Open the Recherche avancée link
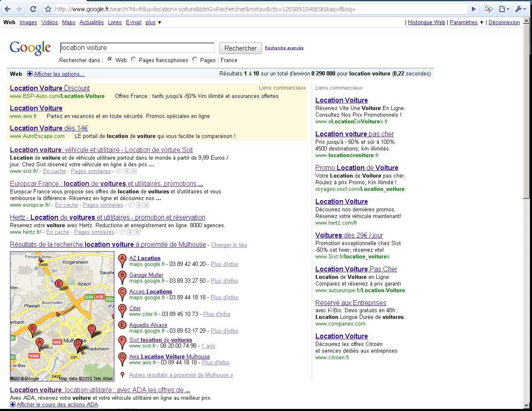 (x=284, y=48)
